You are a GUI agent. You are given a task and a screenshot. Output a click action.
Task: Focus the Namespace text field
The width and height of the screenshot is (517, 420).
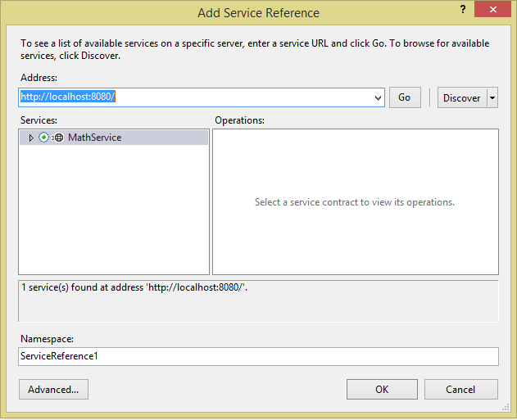coord(258,356)
